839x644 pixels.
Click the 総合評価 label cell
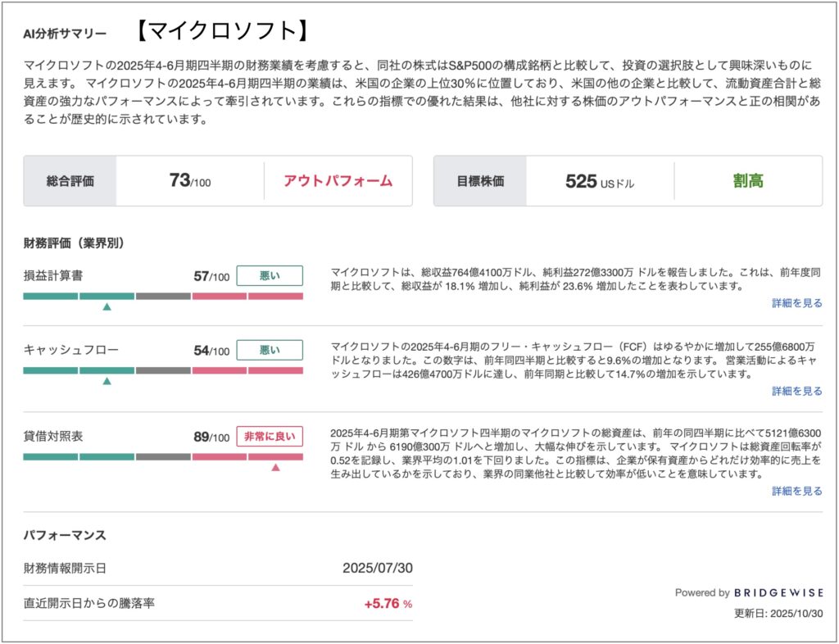click(x=70, y=181)
